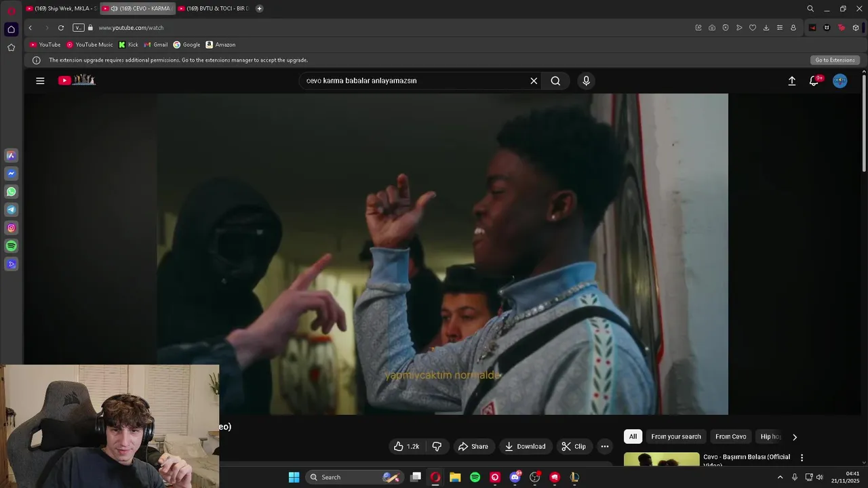Dislike the video with thumbs down

pos(437,446)
